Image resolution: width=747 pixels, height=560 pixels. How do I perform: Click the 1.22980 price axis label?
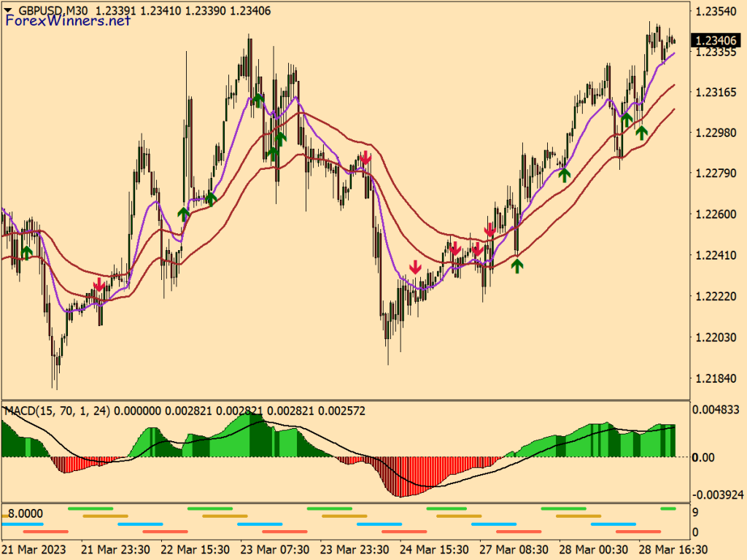click(x=716, y=133)
